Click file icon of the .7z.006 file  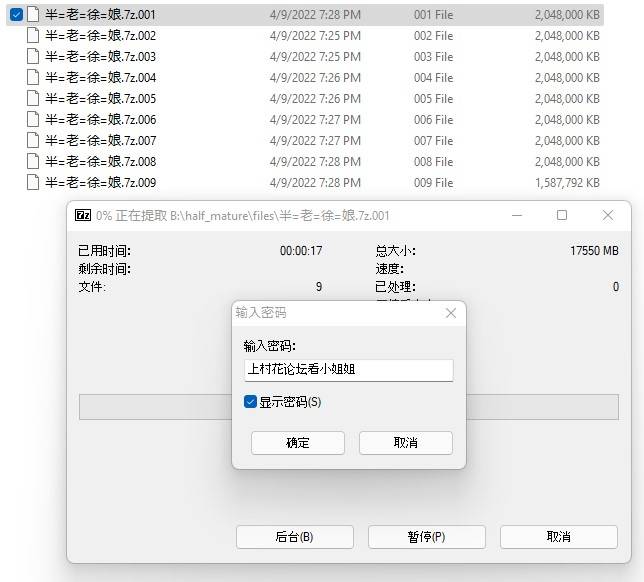pos(33,120)
